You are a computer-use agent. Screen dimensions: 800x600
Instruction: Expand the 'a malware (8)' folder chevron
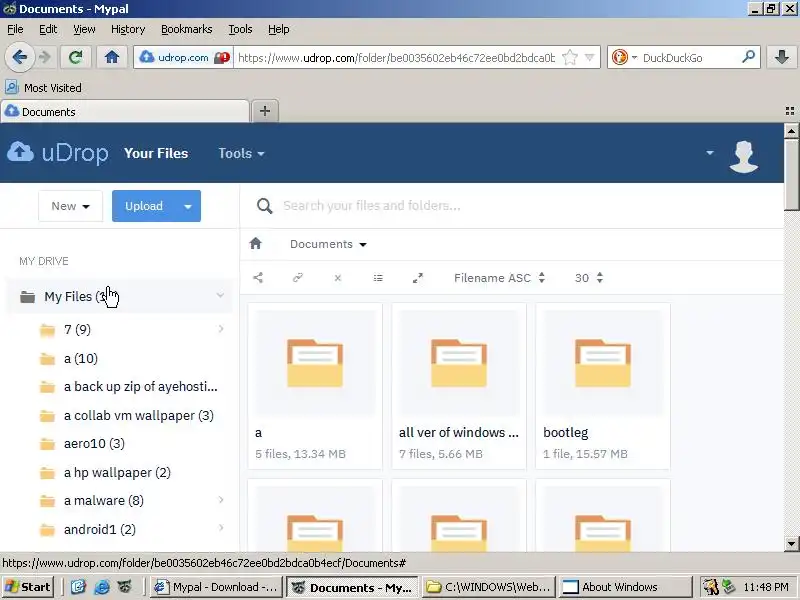tap(221, 500)
